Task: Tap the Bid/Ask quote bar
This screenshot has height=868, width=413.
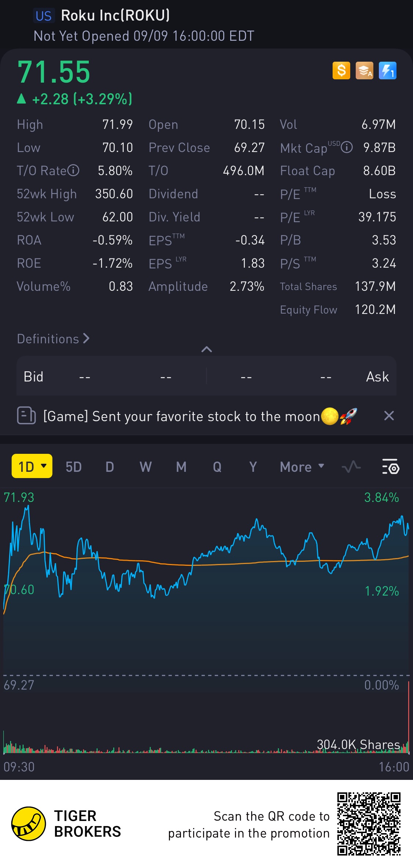Action: click(206, 376)
